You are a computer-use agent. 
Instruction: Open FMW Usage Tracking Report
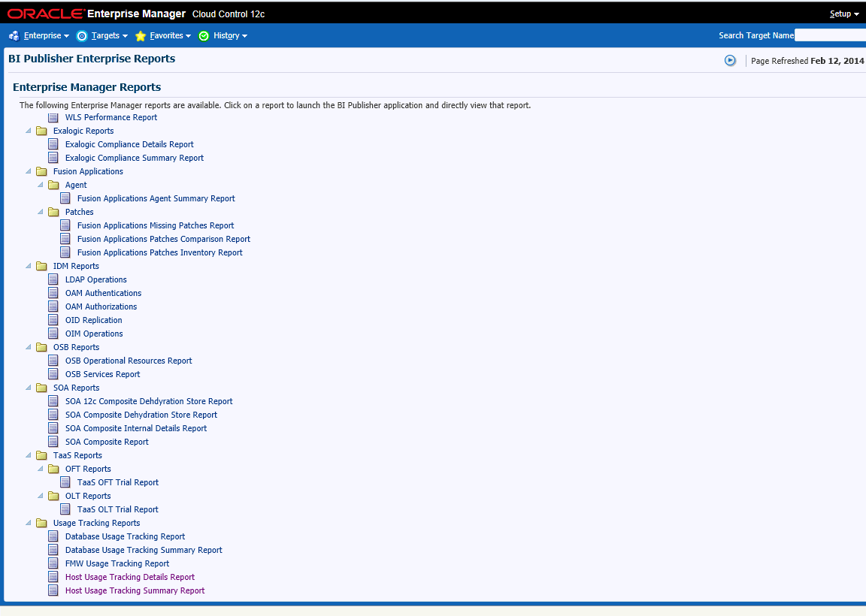pos(117,563)
